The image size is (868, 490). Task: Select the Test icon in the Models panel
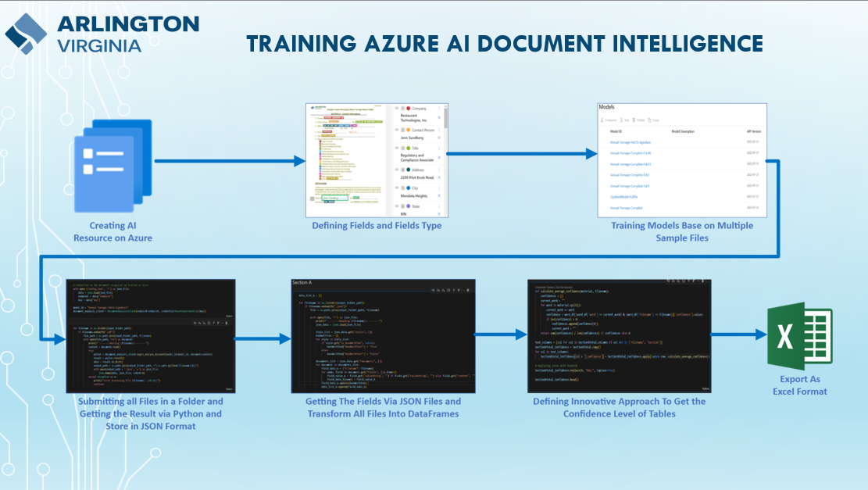click(621, 120)
